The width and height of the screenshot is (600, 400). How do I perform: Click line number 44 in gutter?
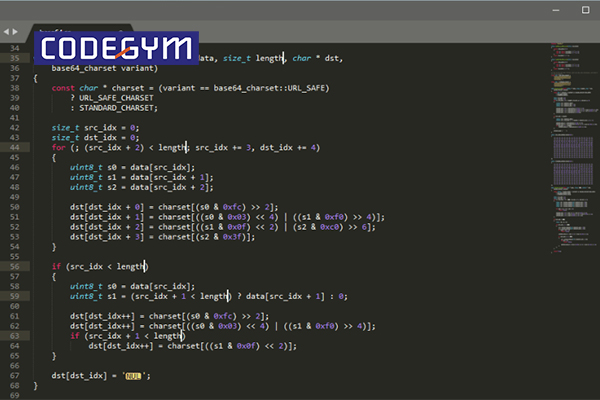click(x=14, y=147)
